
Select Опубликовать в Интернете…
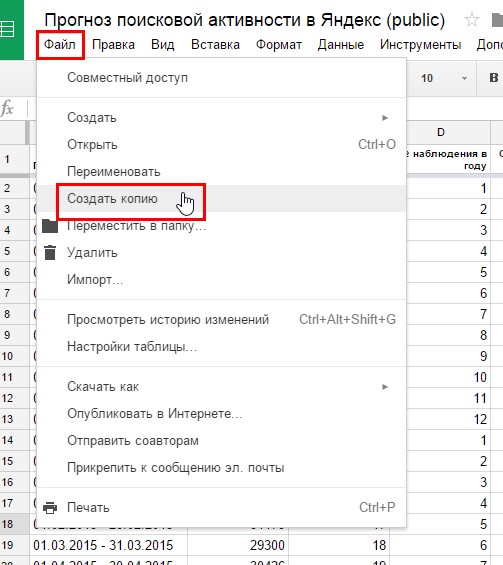point(222,414)
